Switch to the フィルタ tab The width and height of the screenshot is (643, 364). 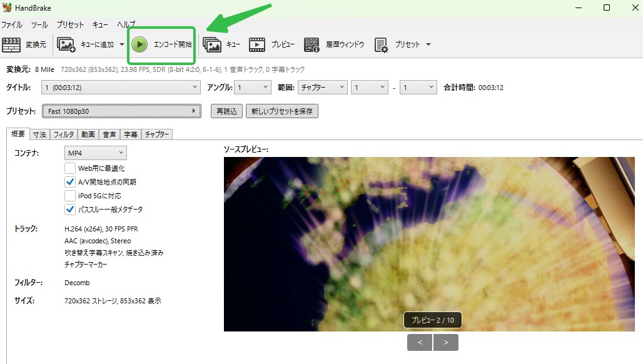64,134
